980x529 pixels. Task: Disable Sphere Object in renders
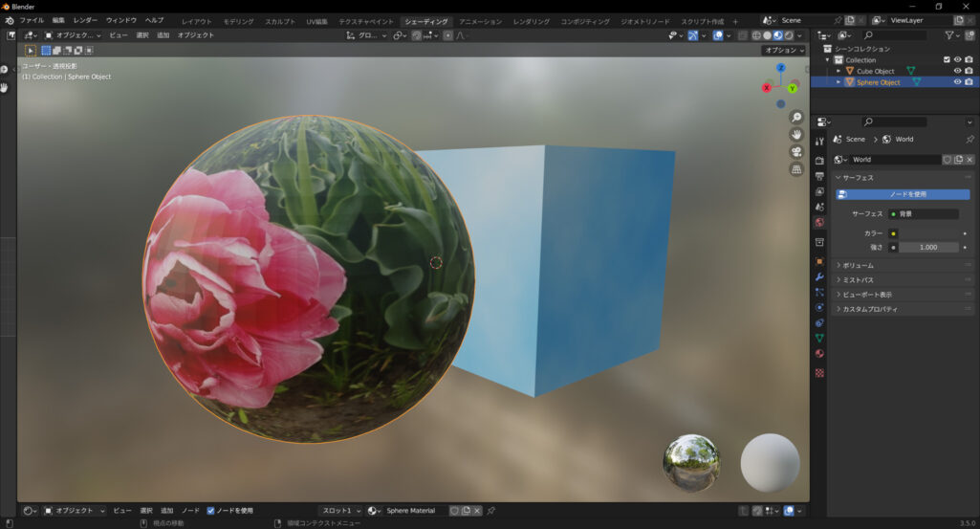tap(969, 82)
